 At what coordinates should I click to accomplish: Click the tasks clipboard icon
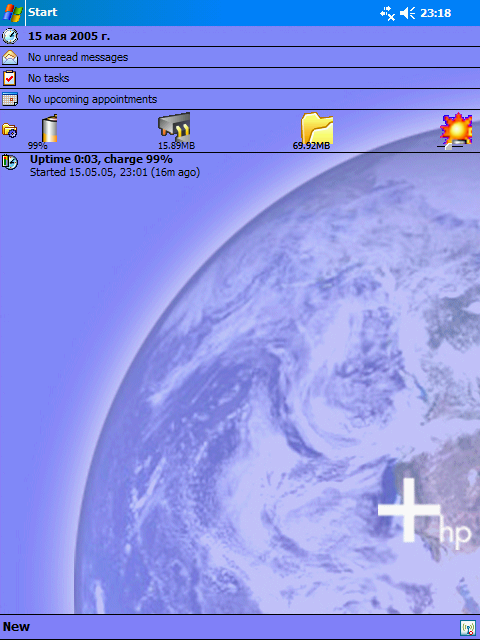pyautogui.click(x=9, y=78)
